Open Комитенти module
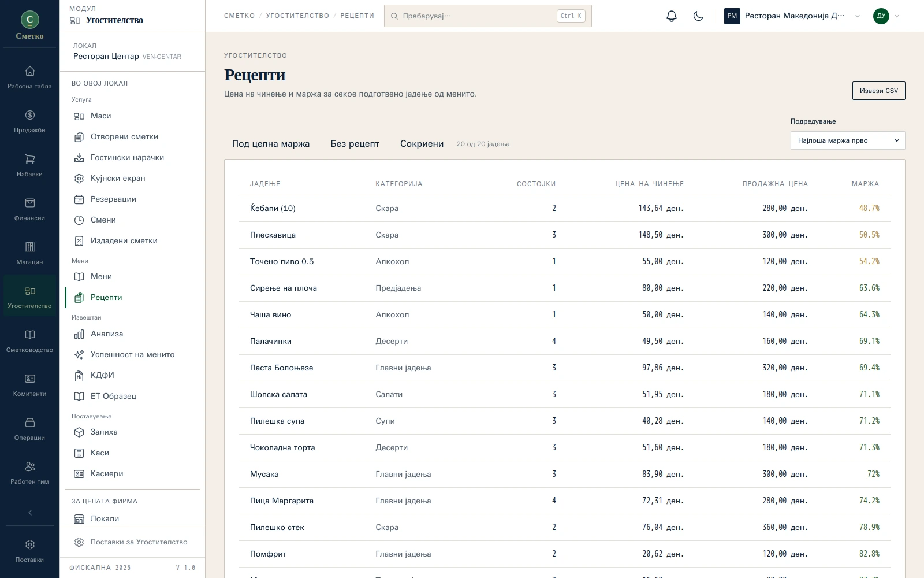The width and height of the screenshot is (924, 578). tap(29, 386)
